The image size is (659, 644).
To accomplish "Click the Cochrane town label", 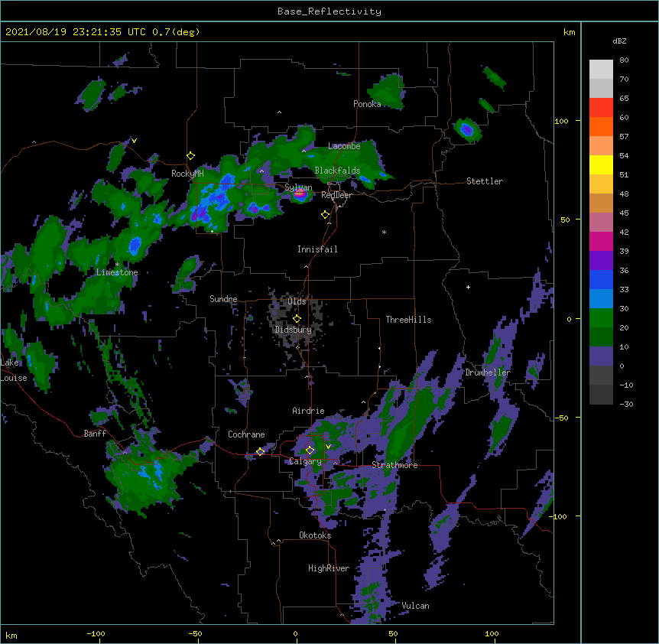I will (246, 434).
